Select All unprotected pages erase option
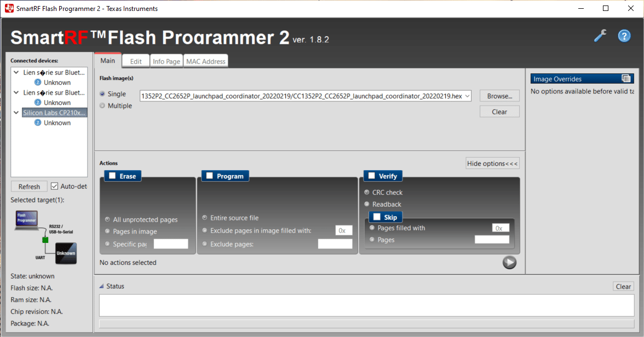Viewport: 644px width, 337px height. click(x=107, y=219)
